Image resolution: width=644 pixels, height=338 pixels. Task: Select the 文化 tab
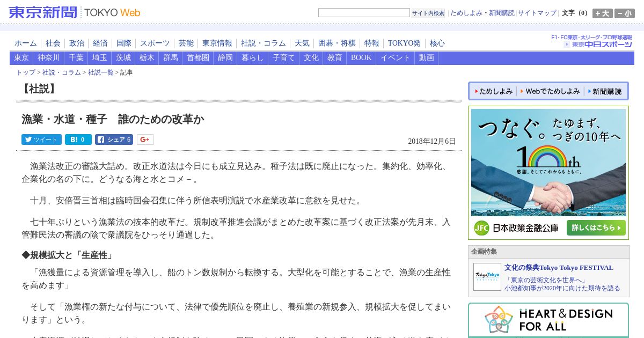[x=311, y=58]
